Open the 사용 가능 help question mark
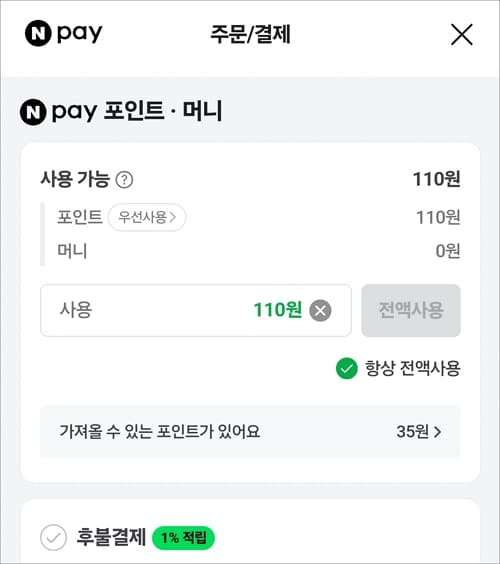Viewport: 500px width, 564px height. (x=124, y=179)
